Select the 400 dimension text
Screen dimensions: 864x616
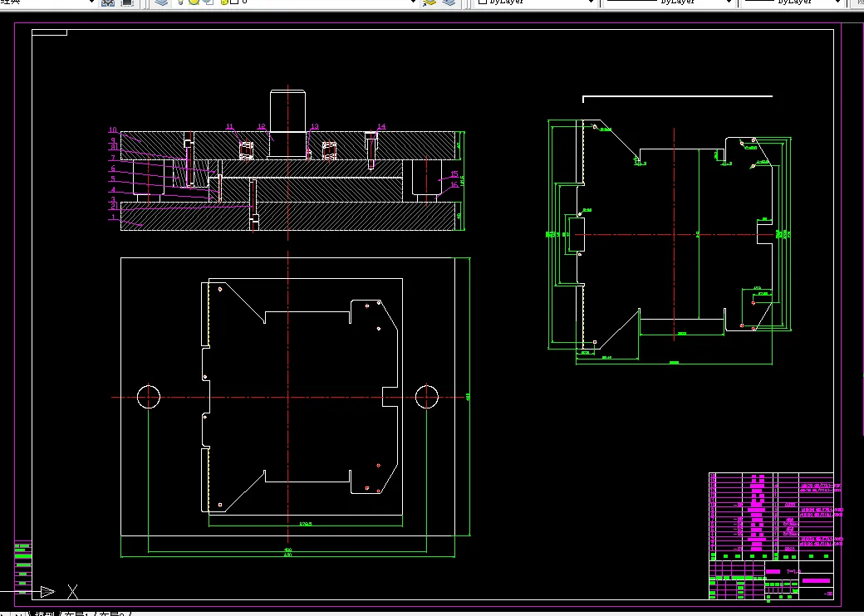coord(287,550)
